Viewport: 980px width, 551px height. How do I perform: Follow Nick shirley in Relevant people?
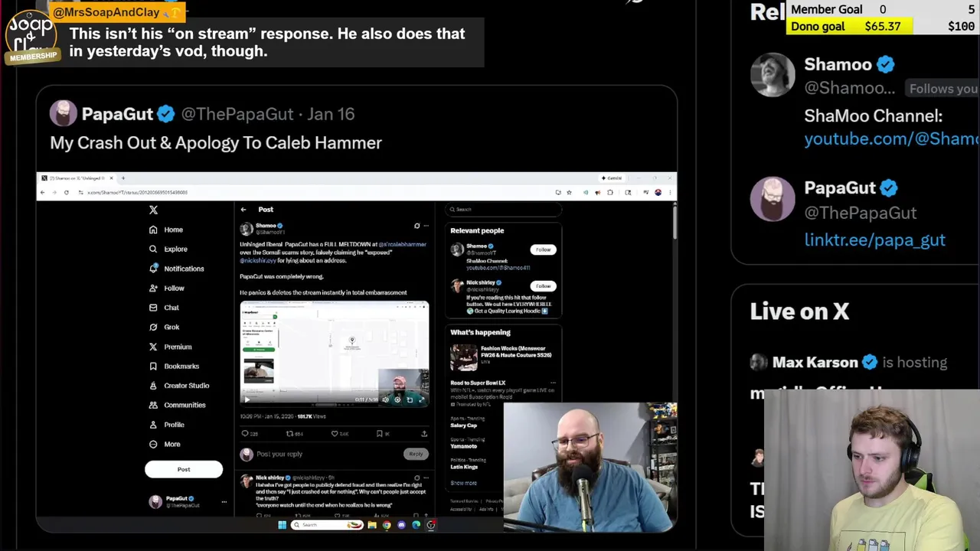click(x=543, y=285)
